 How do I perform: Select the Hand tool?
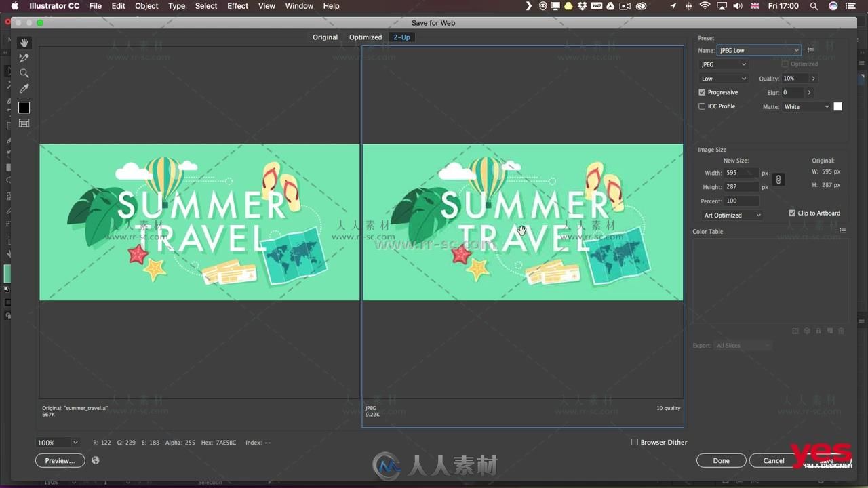coord(24,43)
